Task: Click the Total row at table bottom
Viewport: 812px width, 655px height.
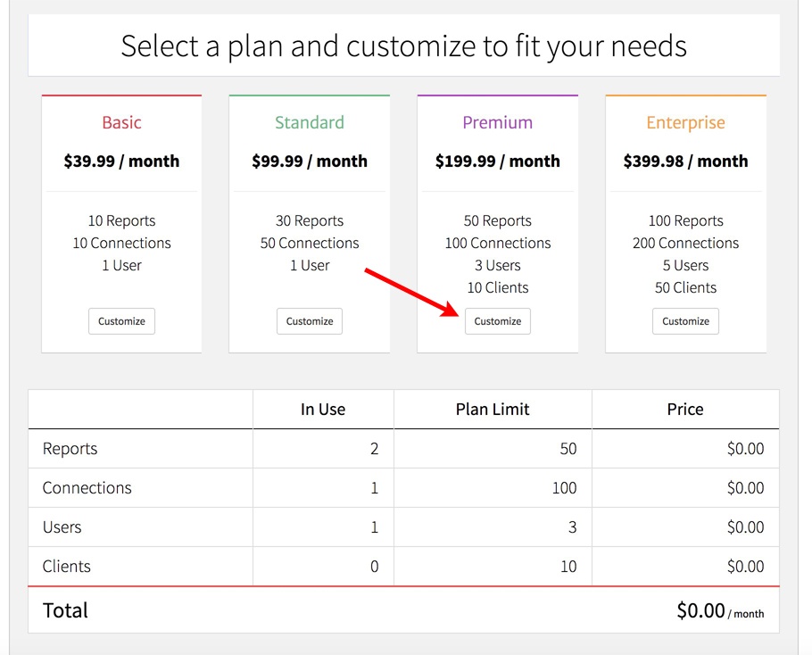Action: pyautogui.click(x=65, y=610)
